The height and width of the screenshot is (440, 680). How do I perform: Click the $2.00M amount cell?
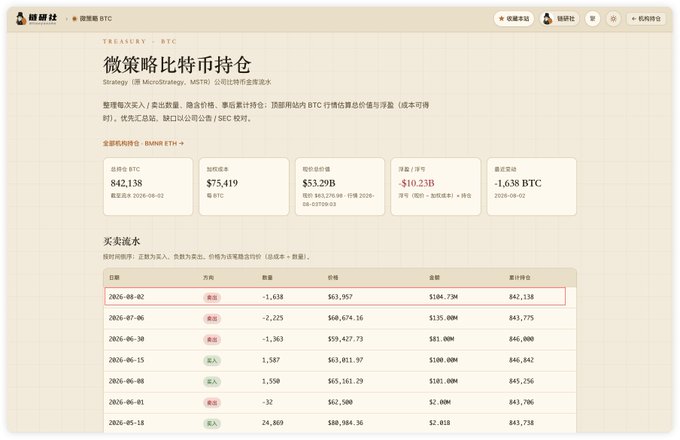coord(440,402)
